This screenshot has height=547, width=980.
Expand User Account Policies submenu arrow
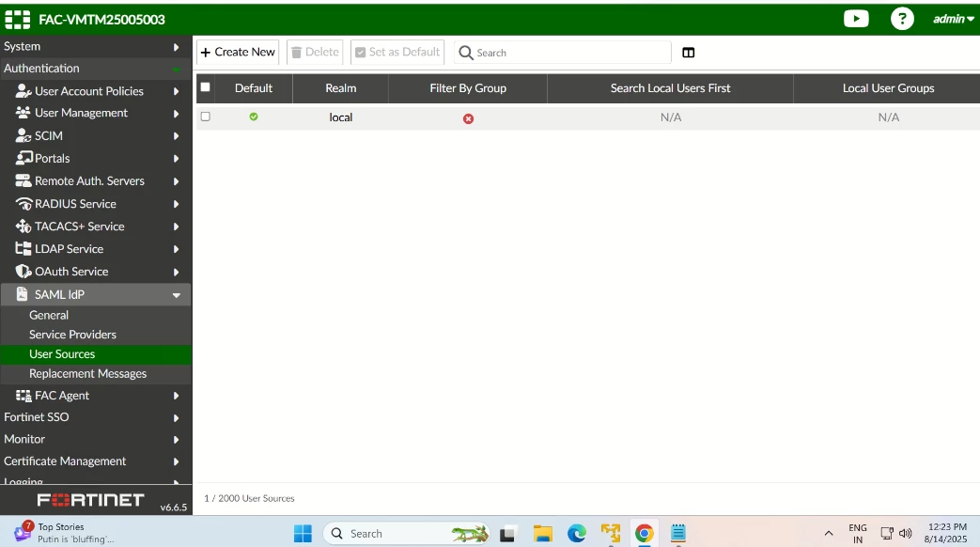point(177,91)
